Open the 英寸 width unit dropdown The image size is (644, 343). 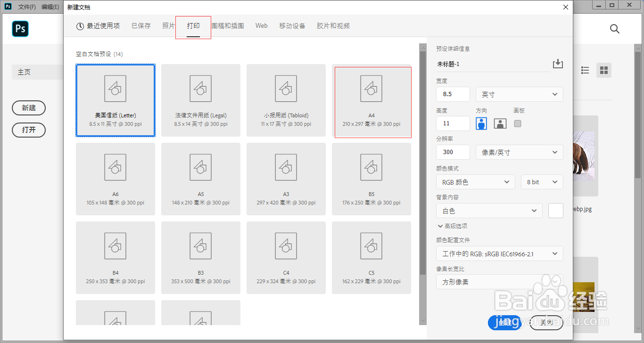click(519, 94)
